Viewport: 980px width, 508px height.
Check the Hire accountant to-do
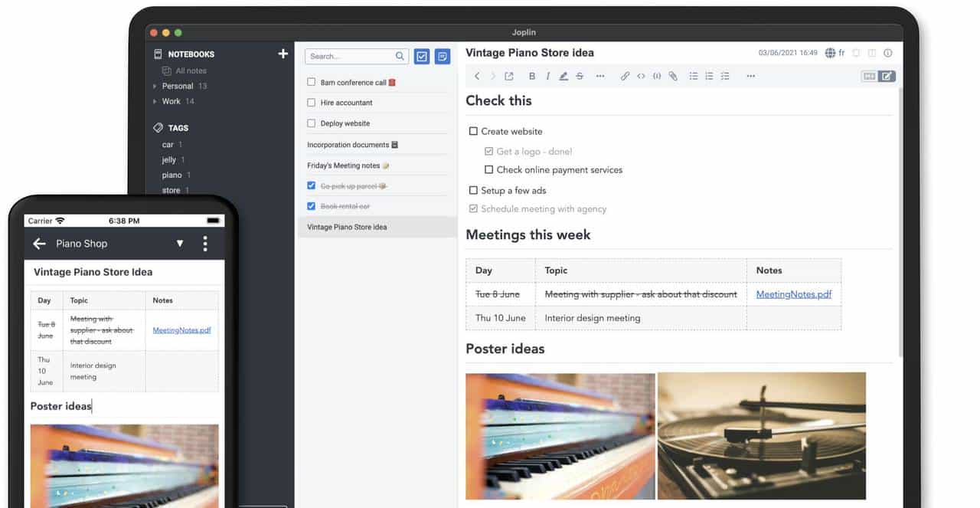pos(311,103)
